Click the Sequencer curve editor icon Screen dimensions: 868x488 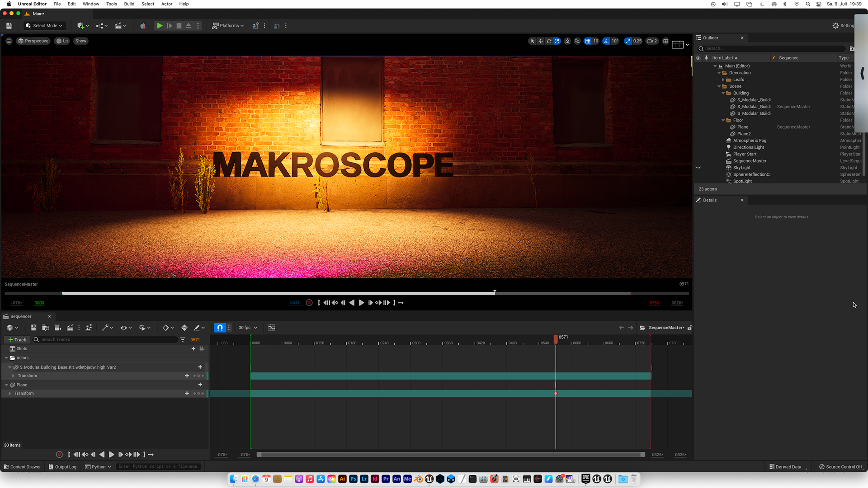pyautogui.click(x=272, y=328)
